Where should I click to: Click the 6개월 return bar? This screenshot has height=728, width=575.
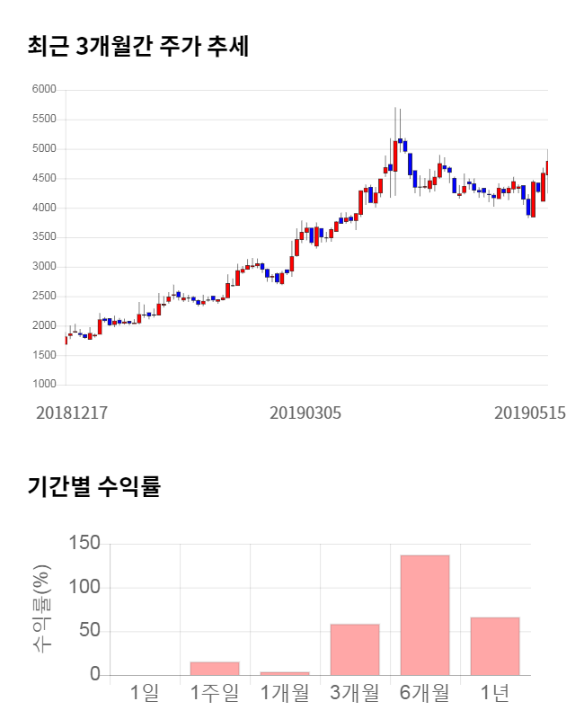coord(424,615)
